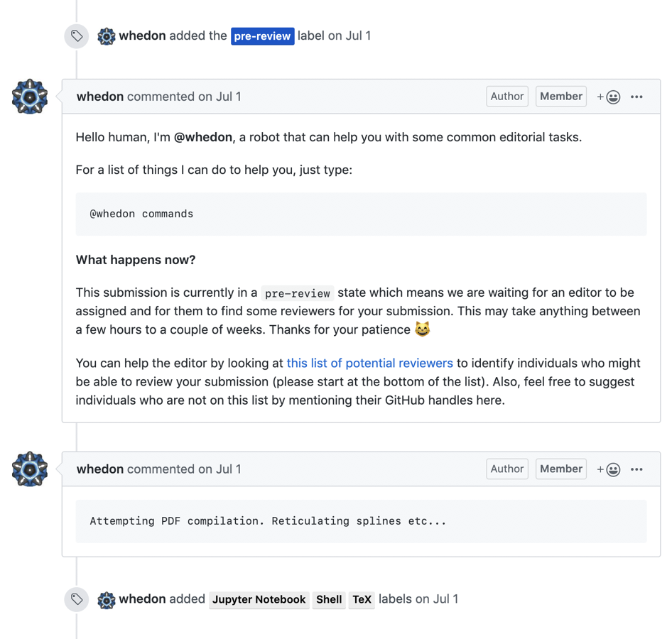Open 'on Jul 1' timestamp of second comment
The image size is (672, 639).
(x=220, y=469)
